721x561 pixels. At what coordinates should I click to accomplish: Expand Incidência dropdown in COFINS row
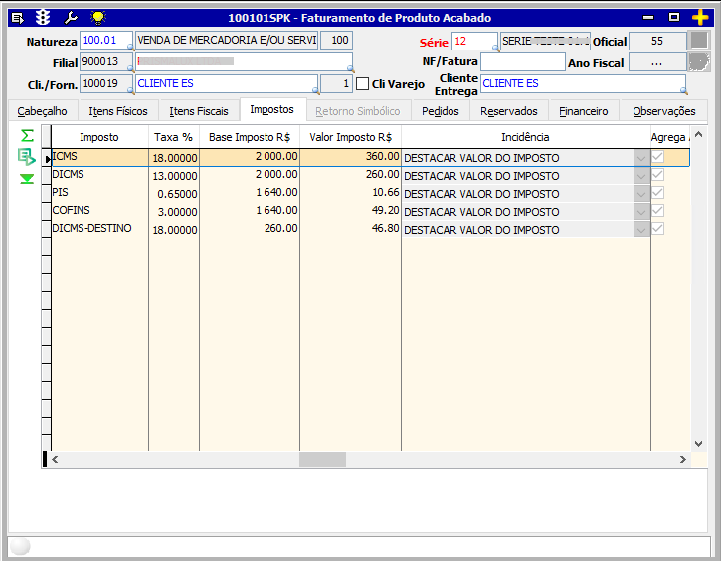click(x=641, y=212)
